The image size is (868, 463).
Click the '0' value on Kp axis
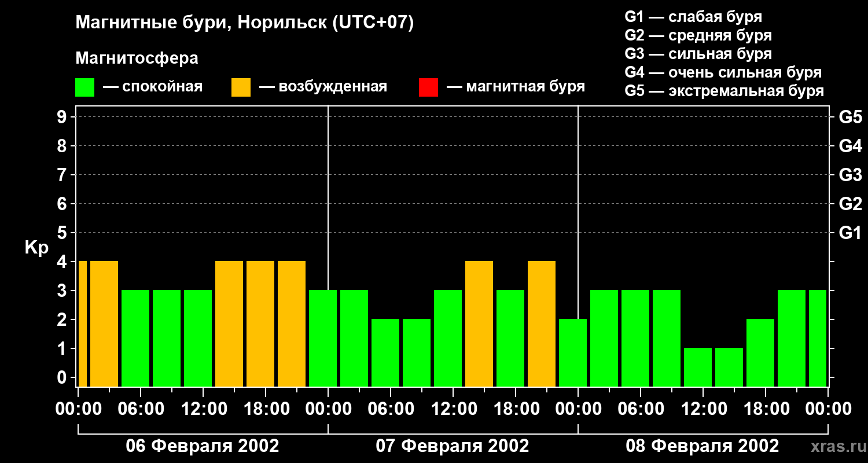(x=63, y=377)
